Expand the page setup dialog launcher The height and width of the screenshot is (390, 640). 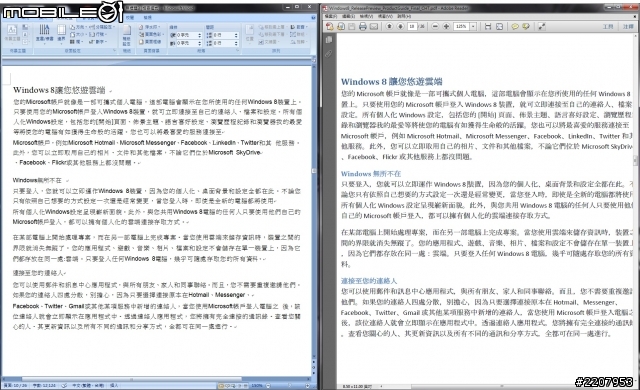(114, 51)
